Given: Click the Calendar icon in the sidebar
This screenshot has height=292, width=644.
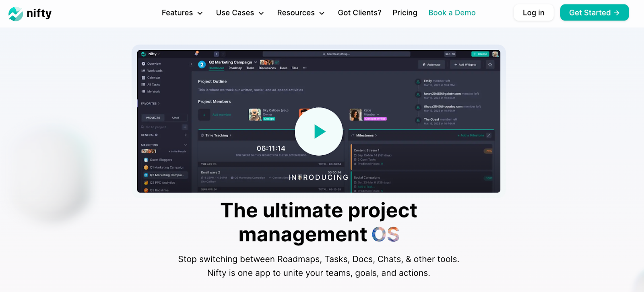Looking at the screenshot, I should click(143, 78).
